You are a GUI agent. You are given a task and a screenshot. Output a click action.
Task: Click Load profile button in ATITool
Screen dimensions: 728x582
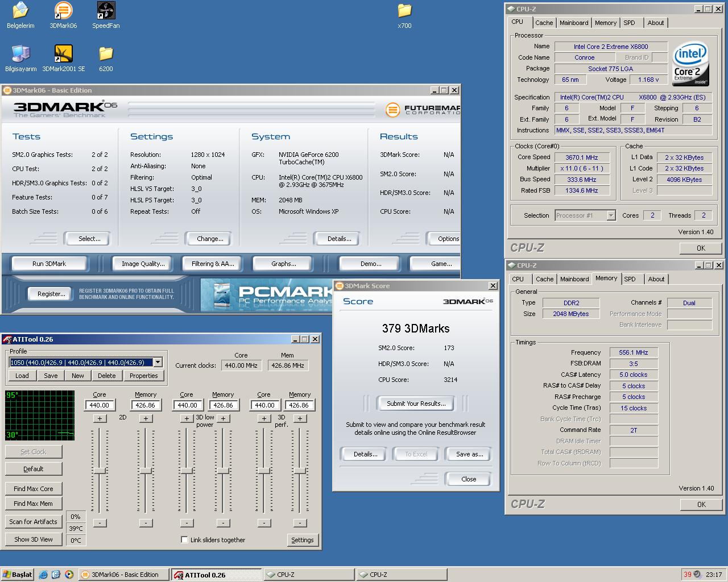point(22,376)
